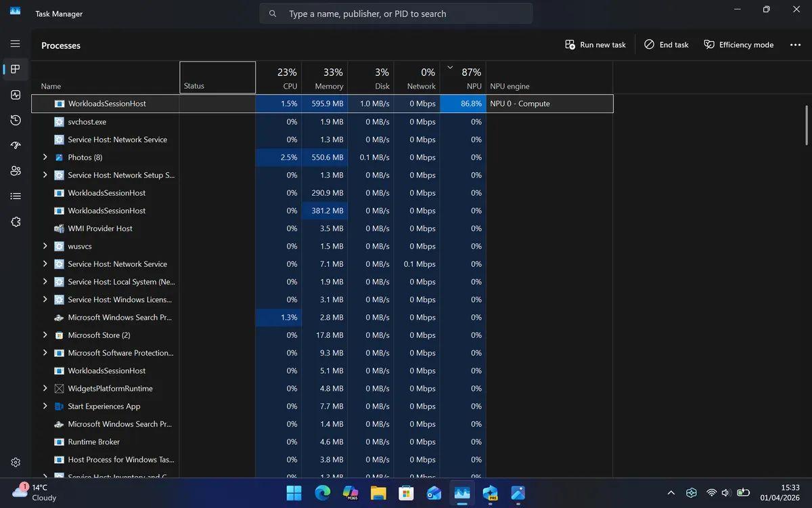Open the more options ellipsis menu

click(796, 44)
